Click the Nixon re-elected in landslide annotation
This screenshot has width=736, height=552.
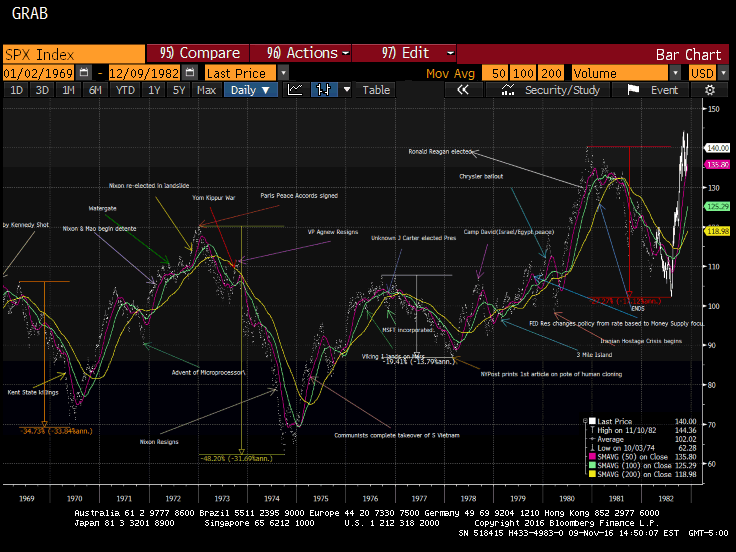point(149,185)
